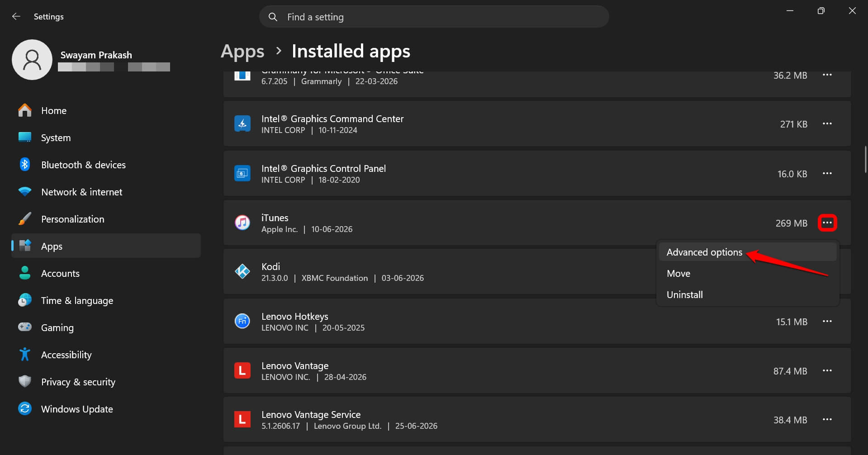Select the Kodi app name
The width and height of the screenshot is (868, 455).
tap(270, 266)
